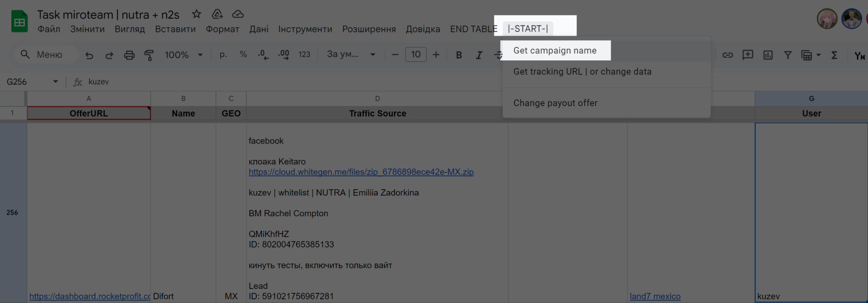Open the functions sigma icon
The width and height of the screenshot is (868, 303).
coord(834,55)
